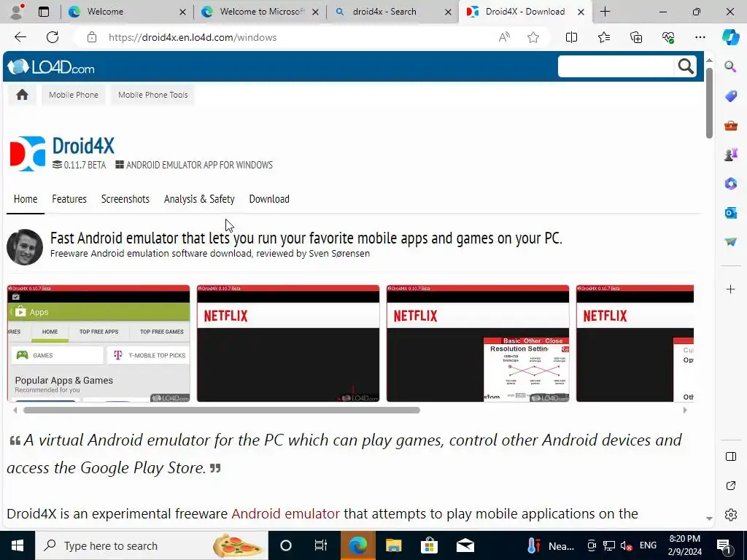This screenshot has width=747, height=560.
Task: Open the Screenshots page tab
Action: point(125,199)
